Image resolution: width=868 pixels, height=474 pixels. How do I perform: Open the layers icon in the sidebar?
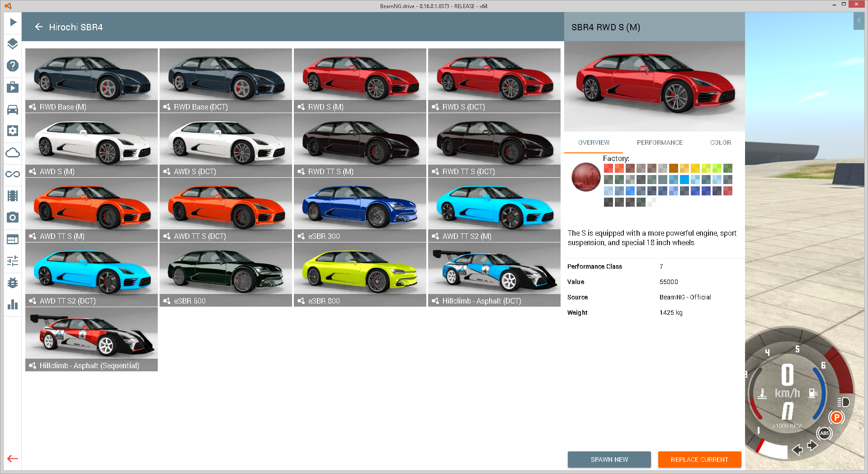(x=13, y=44)
